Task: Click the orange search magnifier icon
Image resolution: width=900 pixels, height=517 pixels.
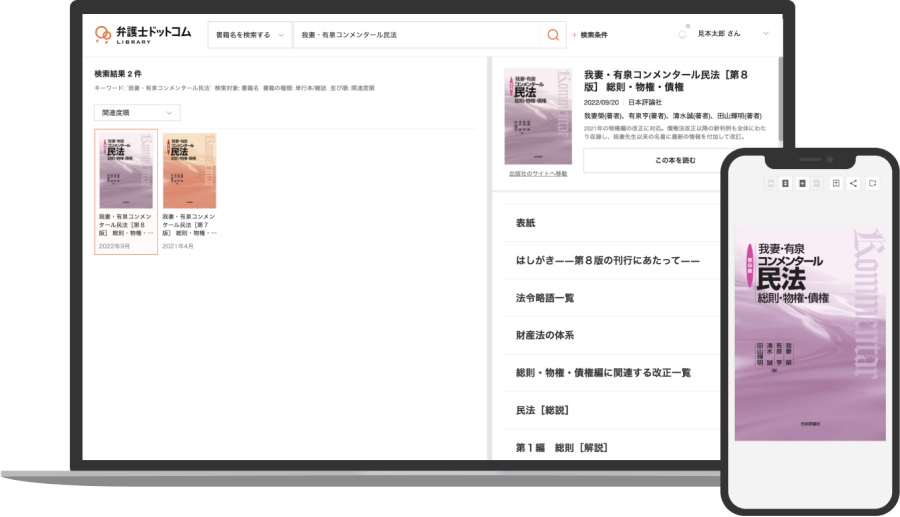Action: click(553, 35)
